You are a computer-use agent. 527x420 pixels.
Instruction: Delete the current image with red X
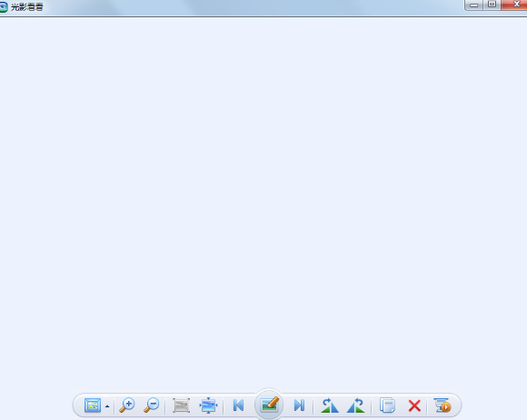(414, 405)
